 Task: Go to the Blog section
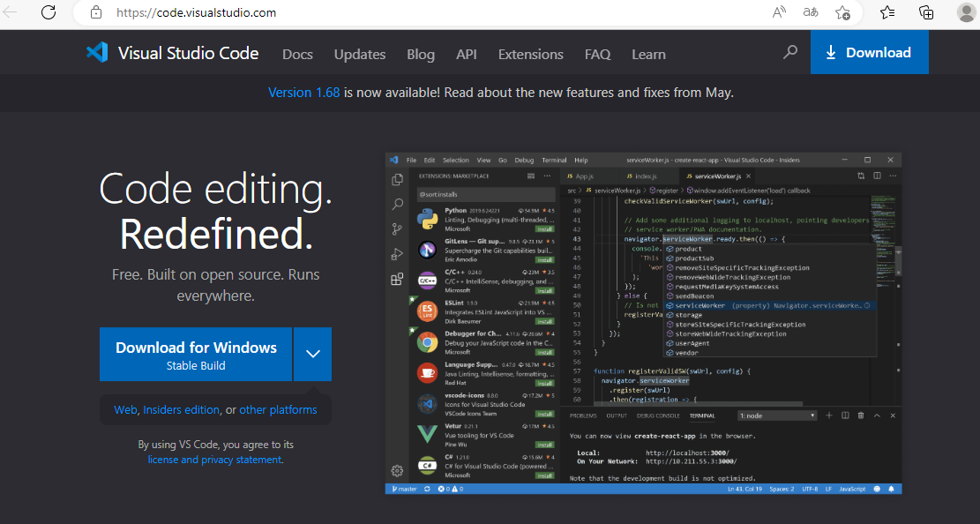point(421,55)
